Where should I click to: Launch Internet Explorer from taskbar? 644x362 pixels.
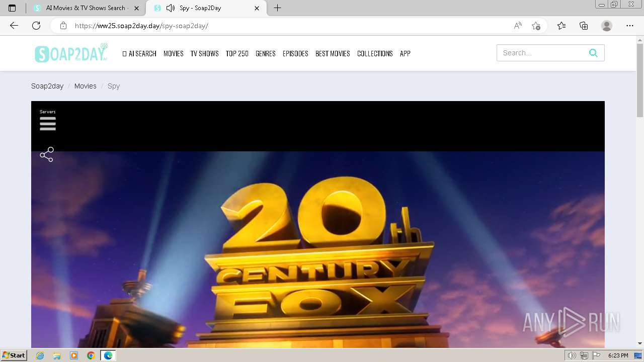40,355
